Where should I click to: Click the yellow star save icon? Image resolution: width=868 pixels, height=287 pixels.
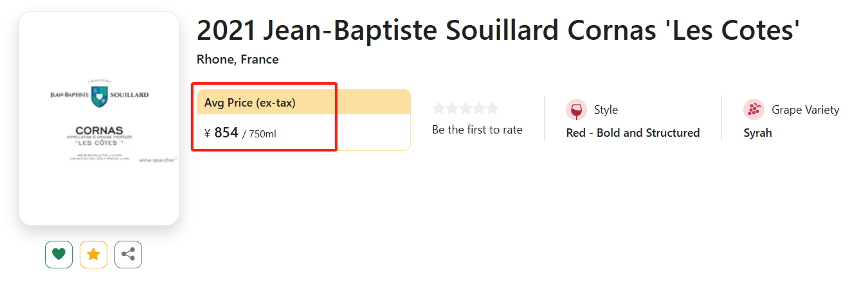(93, 254)
